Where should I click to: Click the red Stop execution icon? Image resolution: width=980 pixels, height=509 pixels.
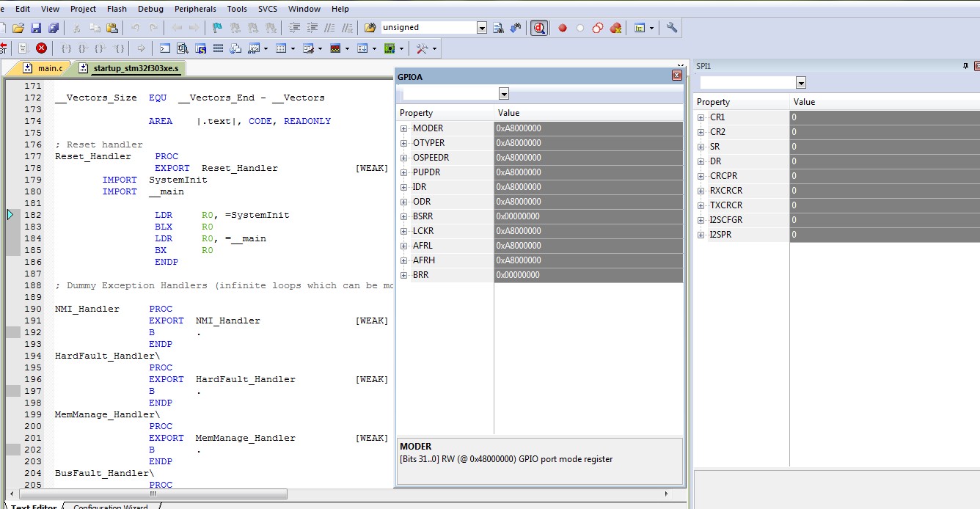(41, 48)
